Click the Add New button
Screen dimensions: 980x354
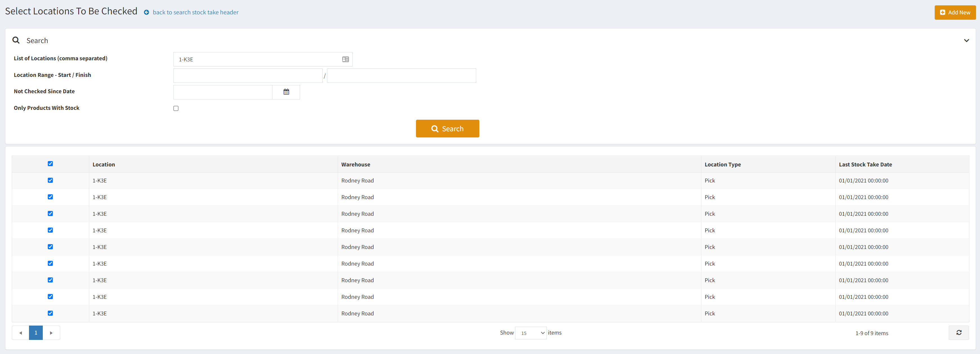tap(955, 12)
